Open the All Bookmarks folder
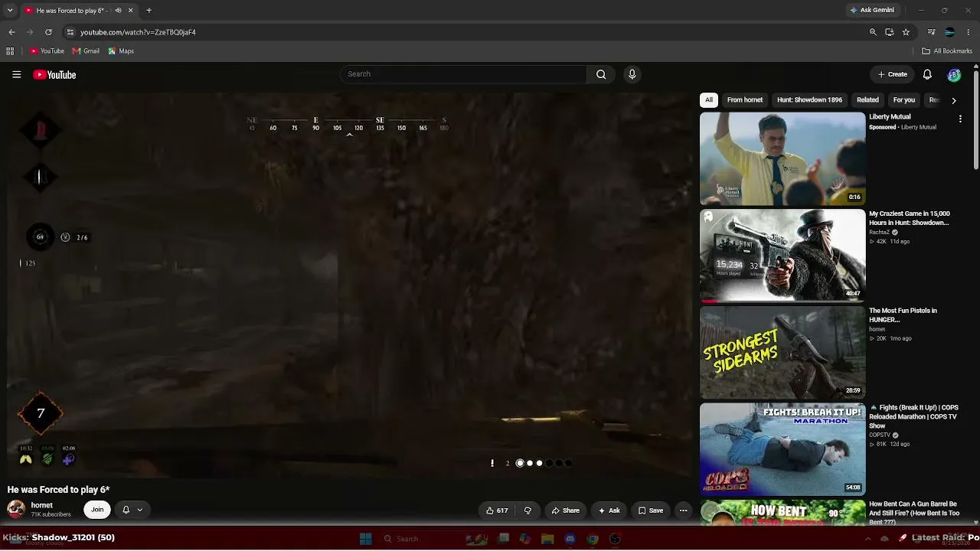Viewport: 980px width, 551px height. point(947,51)
